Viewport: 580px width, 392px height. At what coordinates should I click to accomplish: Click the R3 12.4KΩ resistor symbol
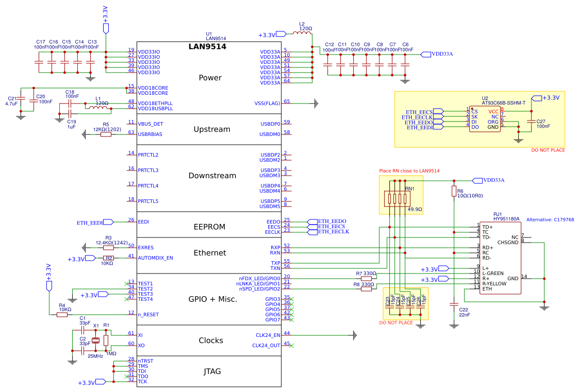[x=108, y=248]
